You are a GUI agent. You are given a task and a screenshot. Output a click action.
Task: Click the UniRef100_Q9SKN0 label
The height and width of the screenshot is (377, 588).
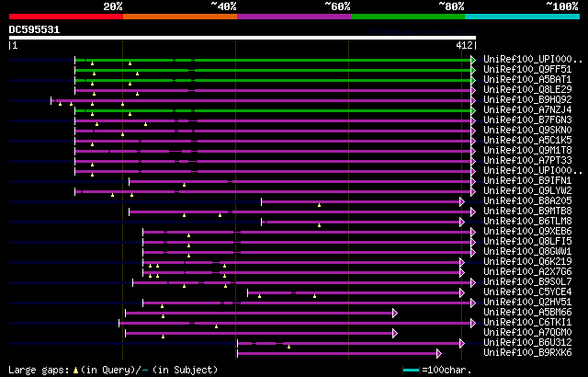[527, 131]
